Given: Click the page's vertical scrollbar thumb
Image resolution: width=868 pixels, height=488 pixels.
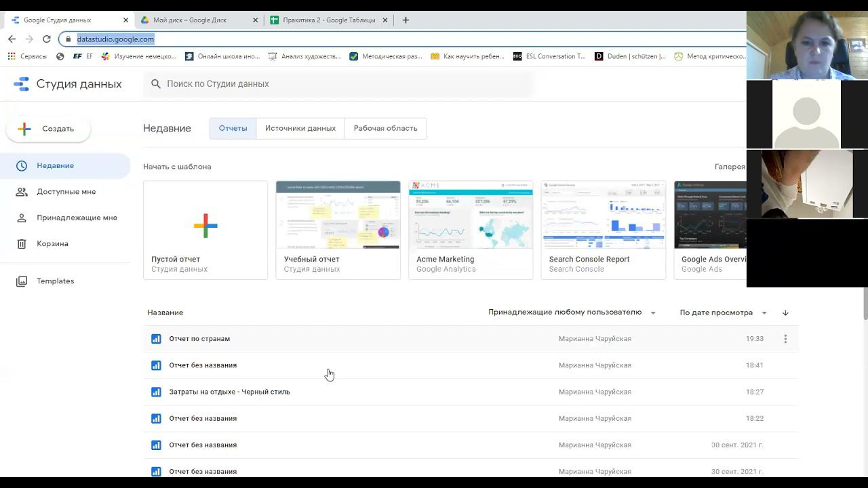Looking at the screenshot, I should click(865, 303).
